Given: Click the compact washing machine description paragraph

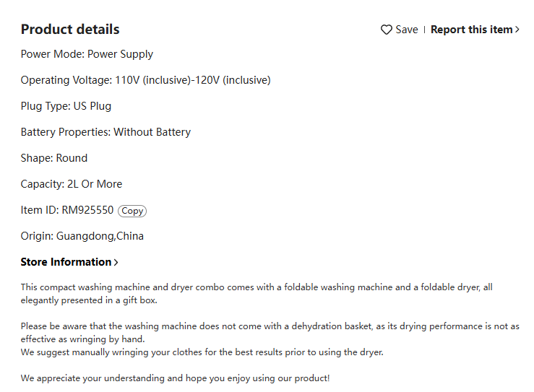Looking at the screenshot, I should coord(257,294).
